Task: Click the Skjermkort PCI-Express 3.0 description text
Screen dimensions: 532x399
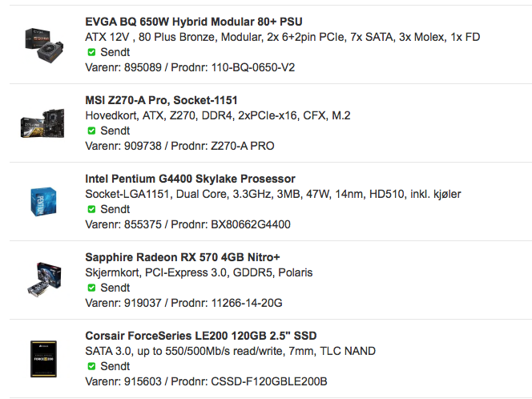Action: click(x=199, y=272)
